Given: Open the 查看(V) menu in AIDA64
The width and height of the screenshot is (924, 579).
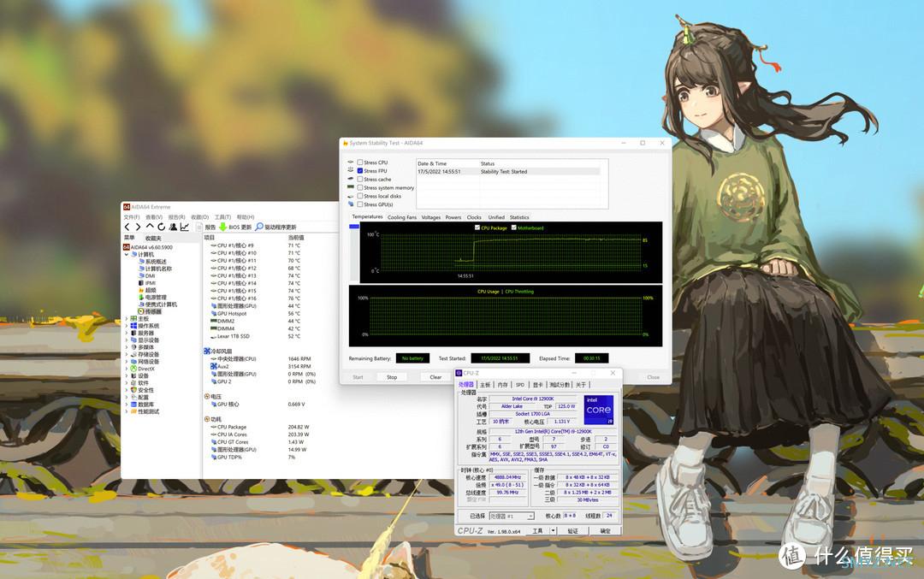Looking at the screenshot, I should click(x=154, y=217).
